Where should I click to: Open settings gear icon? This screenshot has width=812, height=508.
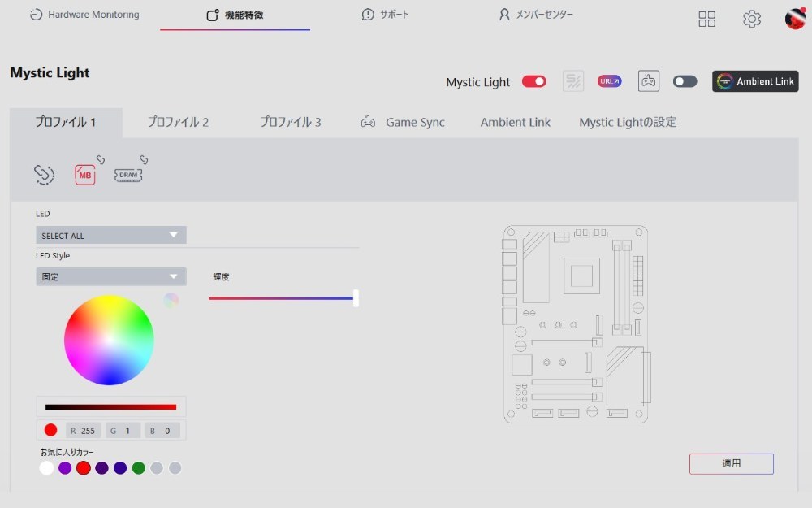tap(752, 20)
